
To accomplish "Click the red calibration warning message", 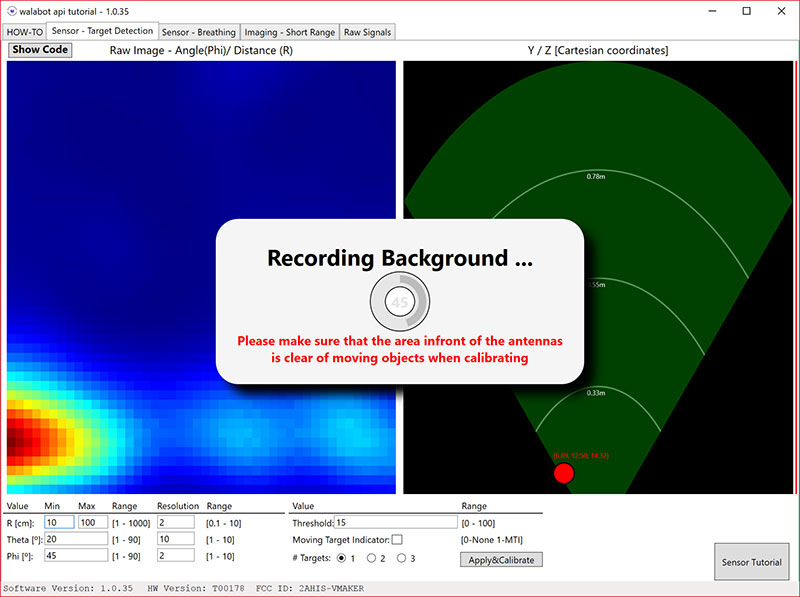I will (399, 350).
